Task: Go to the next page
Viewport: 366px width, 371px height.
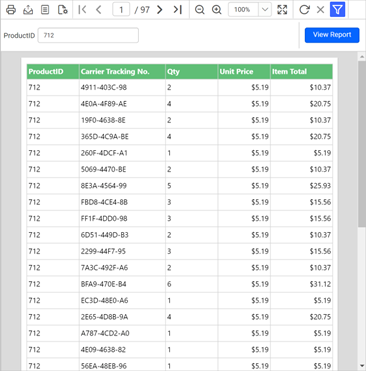Action: [x=160, y=10]
